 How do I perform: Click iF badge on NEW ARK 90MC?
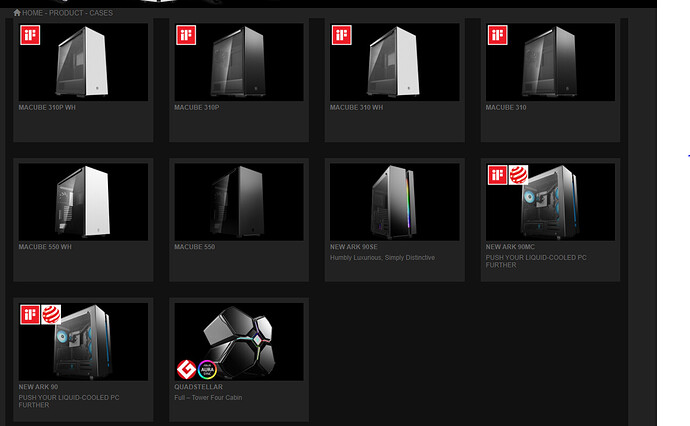[x=497, y=175]
